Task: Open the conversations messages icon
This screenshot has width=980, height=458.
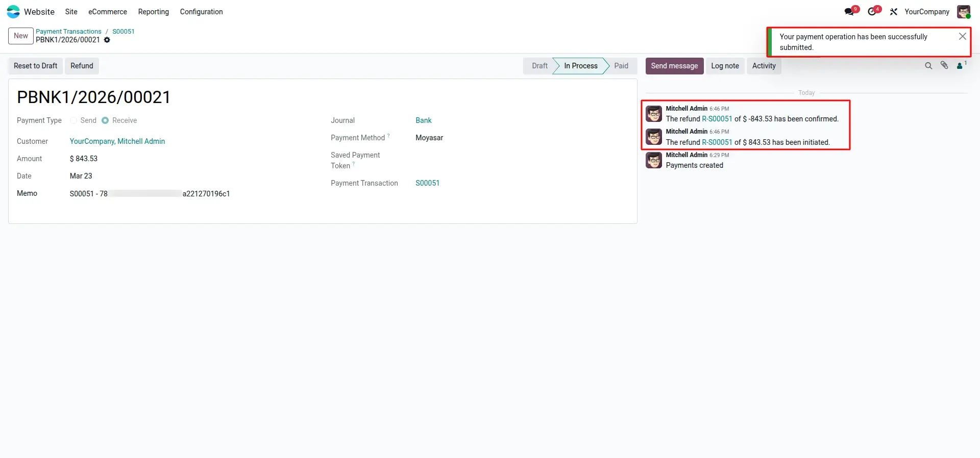Action: tap(849, 12)
